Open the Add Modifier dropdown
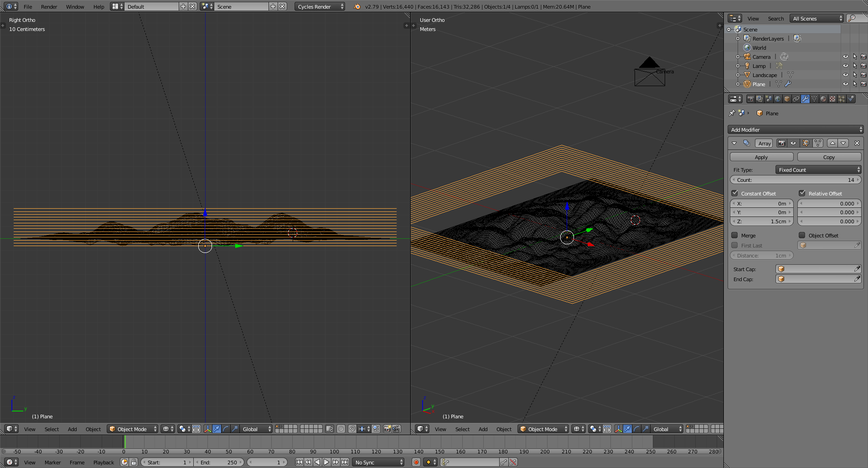This screenshot has width=868, height=468. tap(796, 129)
